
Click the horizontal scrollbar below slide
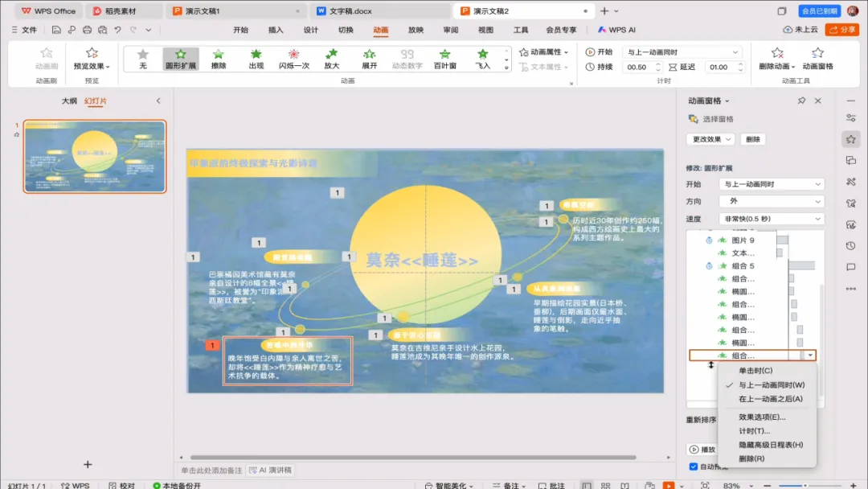click(413, 458)
